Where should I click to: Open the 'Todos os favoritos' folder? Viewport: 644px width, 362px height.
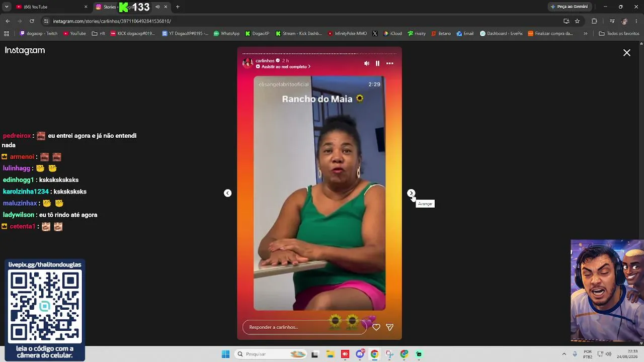[619, 34]
